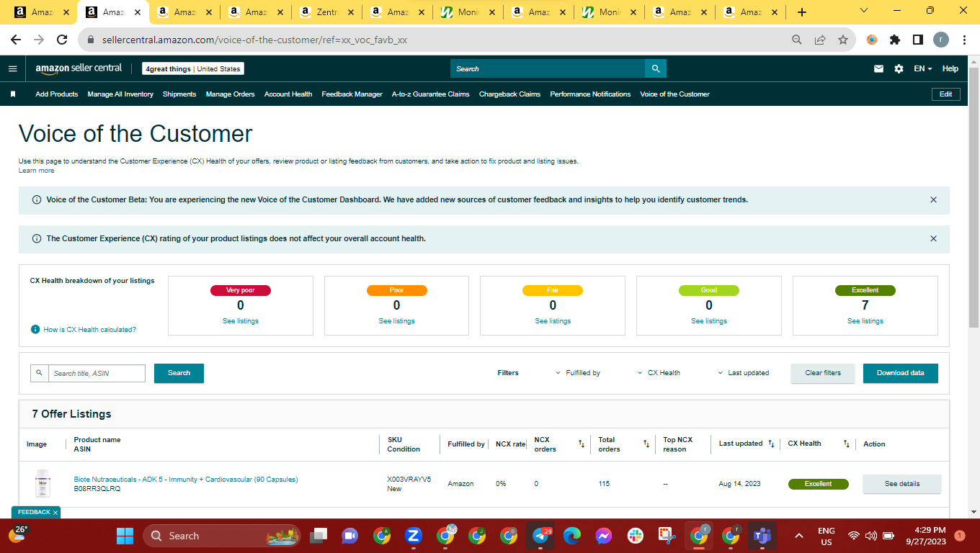
Task: Expand the Last updated filter dropdown
Action: (x=744, y=373)
